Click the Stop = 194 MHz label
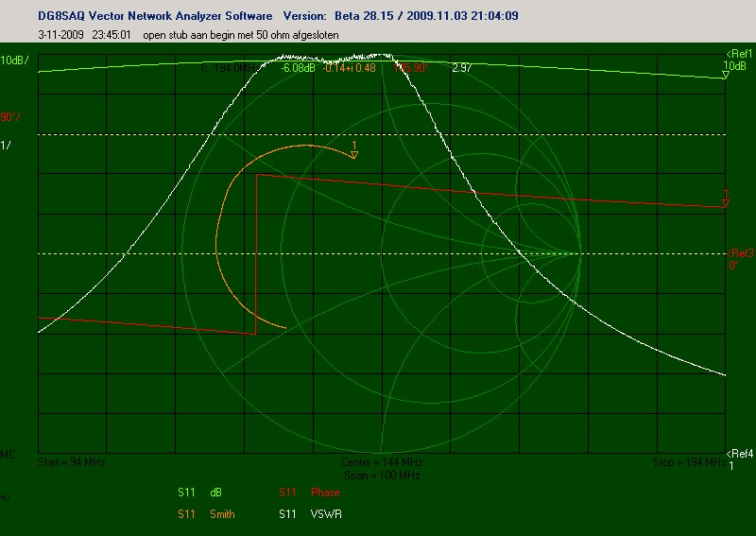 coord(690,462)
